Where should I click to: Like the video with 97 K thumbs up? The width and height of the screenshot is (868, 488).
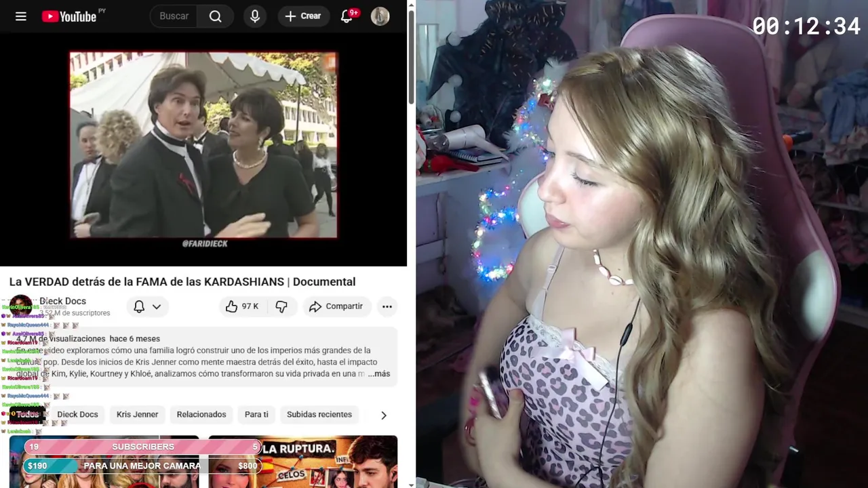tap(242, 306)
